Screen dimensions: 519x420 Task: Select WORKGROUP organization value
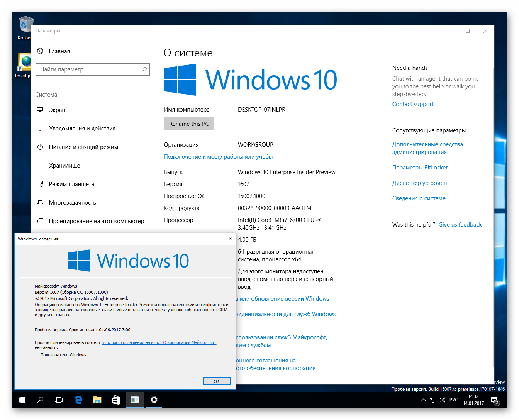tap(255, 145)
